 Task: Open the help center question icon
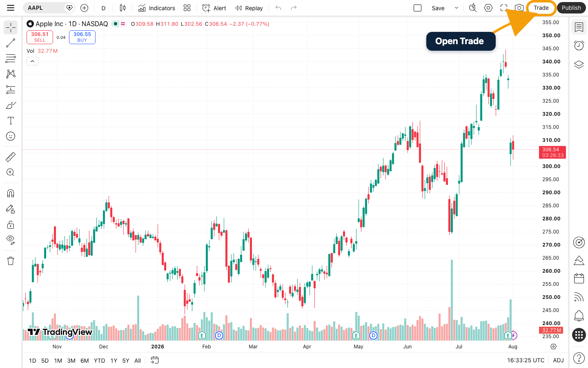[579, 358]
